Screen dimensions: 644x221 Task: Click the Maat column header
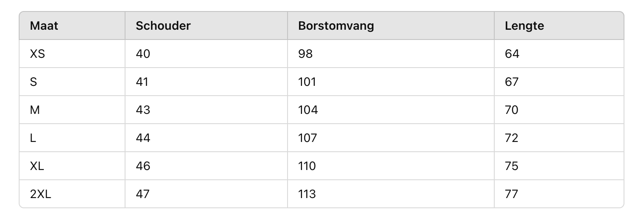(x=44, y=26)
